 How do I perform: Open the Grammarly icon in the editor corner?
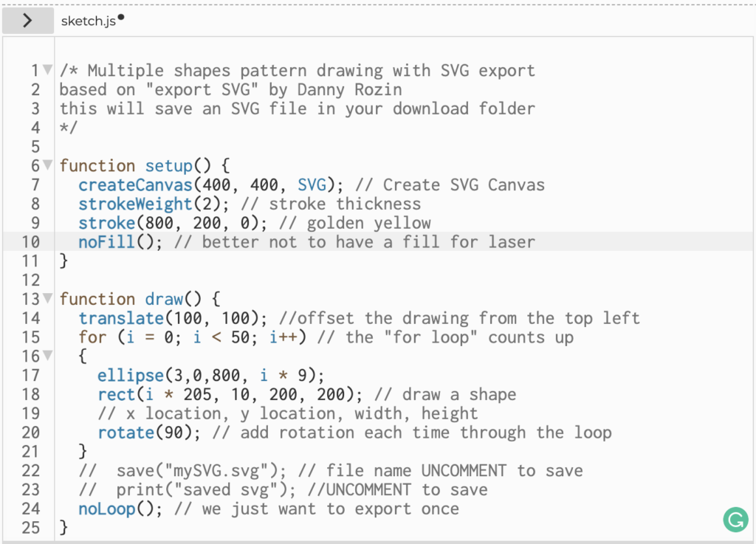click(735, 520)
